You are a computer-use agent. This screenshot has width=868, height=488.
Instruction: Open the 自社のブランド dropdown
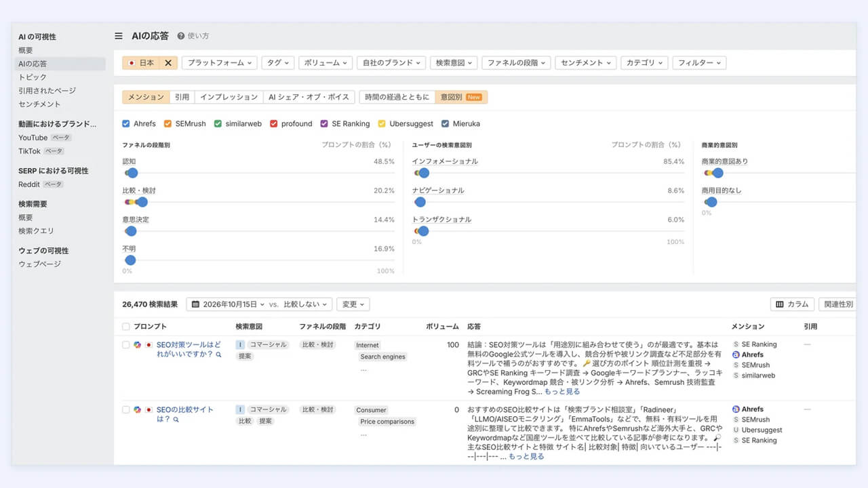pos(391,62)
